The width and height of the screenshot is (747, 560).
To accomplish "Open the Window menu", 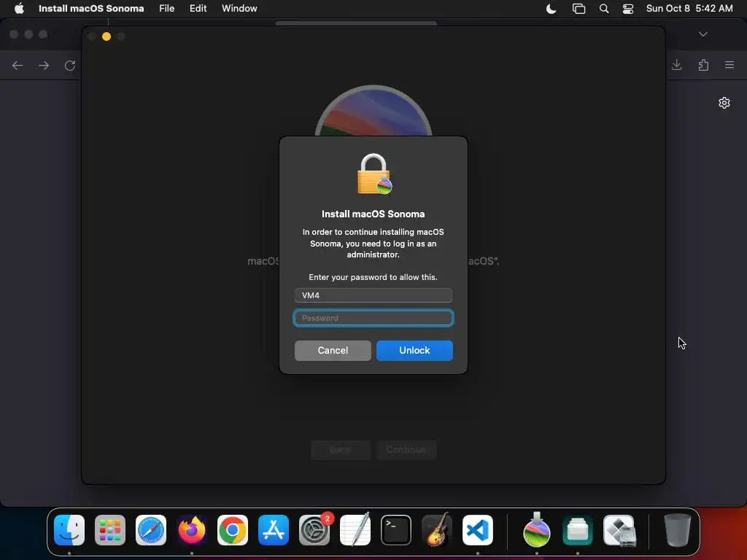I will pyautogui.click(x=239, y=9).
